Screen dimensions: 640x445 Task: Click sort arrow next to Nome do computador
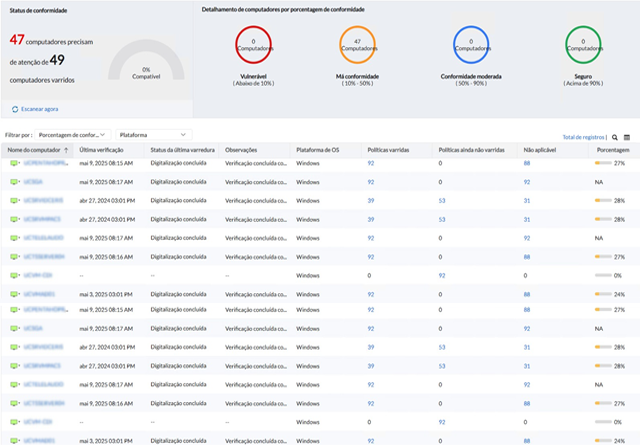[x=66, y=150]
